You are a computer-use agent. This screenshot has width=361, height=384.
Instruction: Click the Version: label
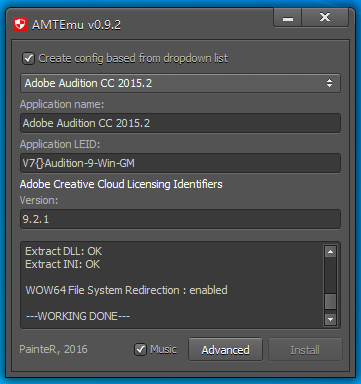tap(39, 200)
